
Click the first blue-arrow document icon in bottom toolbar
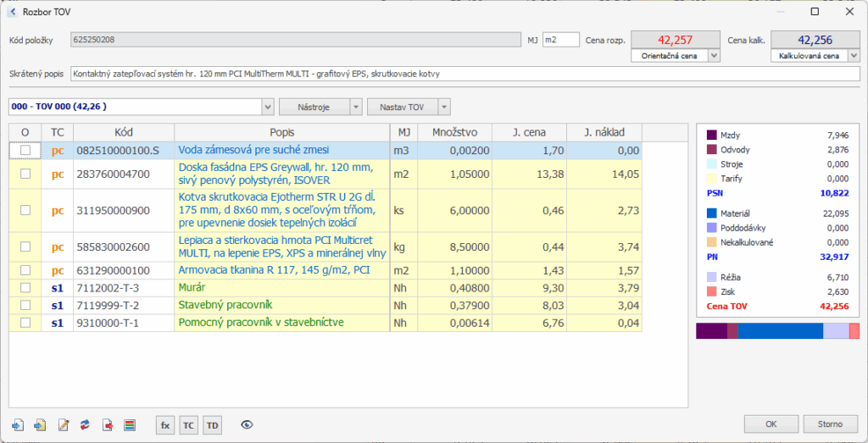[19, 424]
